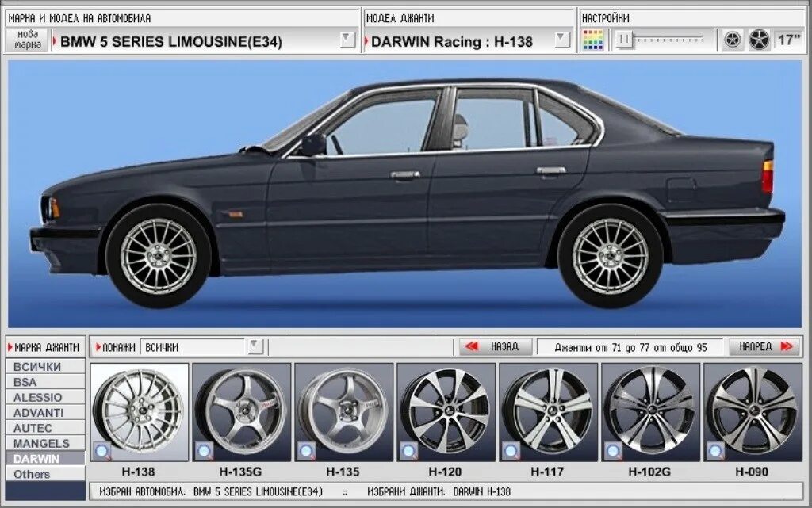Select DARWIN wheel brand
812x508 pixels.
[x=45, y=459]
